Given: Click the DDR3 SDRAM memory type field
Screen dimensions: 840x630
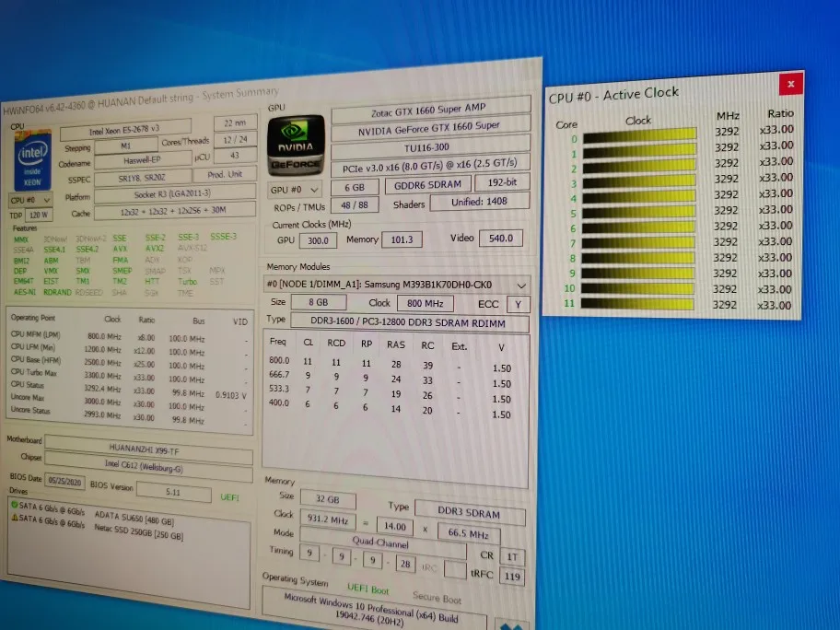Looking at the screenshot, I should coord(470,513).
